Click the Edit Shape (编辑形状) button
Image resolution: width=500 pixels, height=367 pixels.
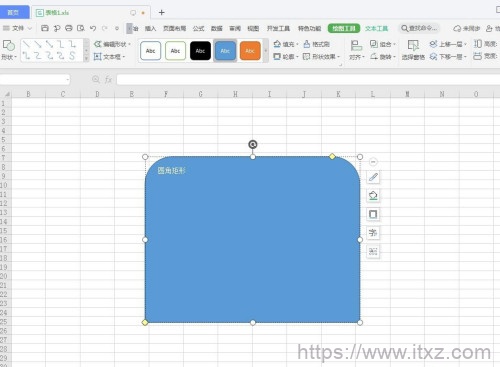coord(112,44)
